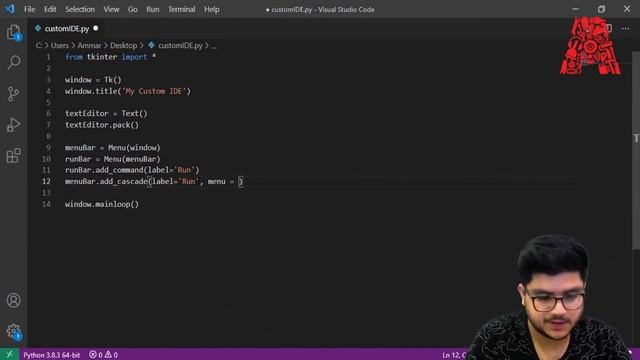The image size is (640, 360).
Task: Click code text "runBar = Menu(menuBar)"
Action: coord(113,159)
